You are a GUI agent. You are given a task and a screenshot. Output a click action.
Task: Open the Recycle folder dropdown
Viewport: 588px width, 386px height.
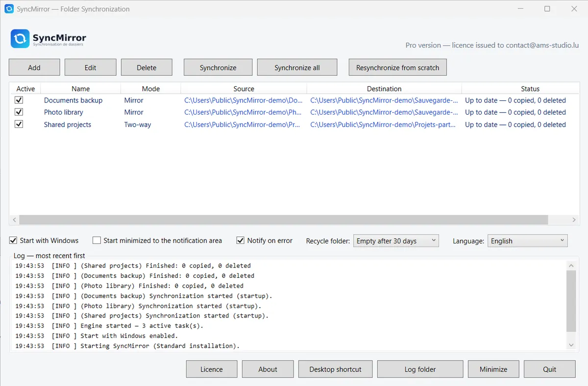pos(396,241)
